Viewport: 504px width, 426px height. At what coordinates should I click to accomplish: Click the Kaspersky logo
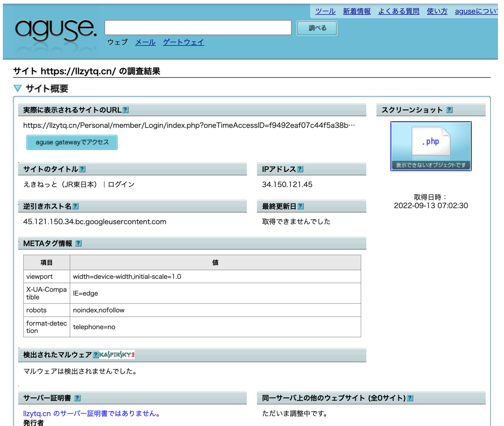click(117, 355)
